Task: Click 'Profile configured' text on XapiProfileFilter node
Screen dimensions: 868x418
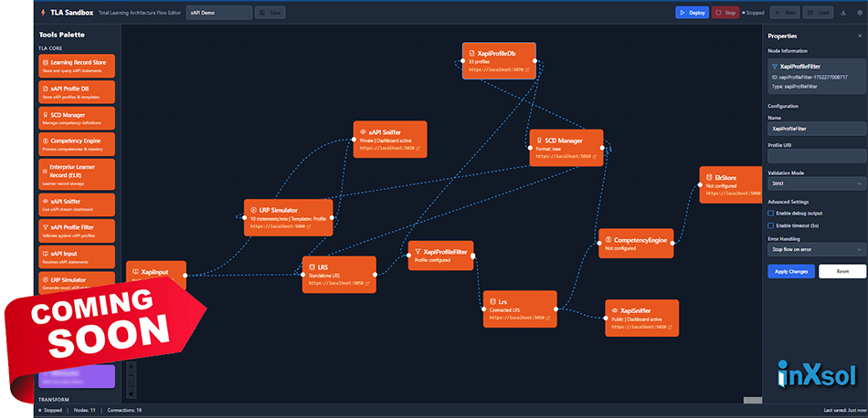Action: coord(432,260)
